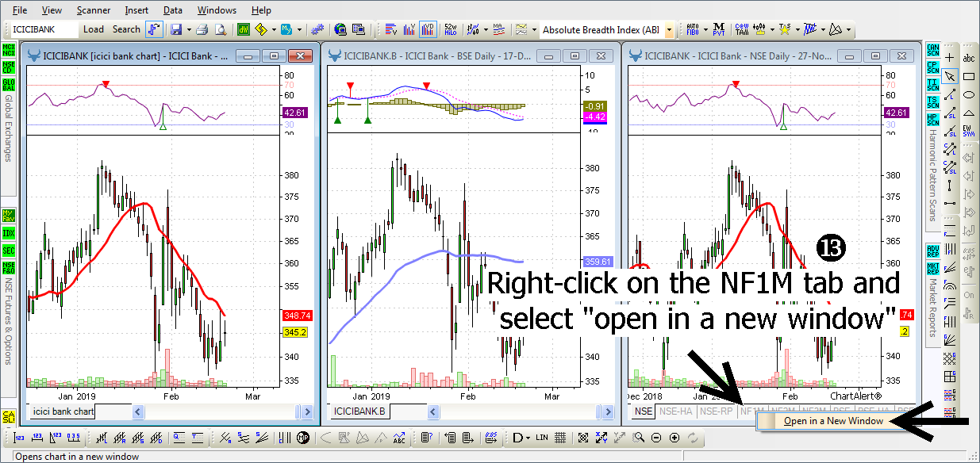Open the Absolute Breadth Index dropdown
The image size is (980, 463).
pos(670,30)
